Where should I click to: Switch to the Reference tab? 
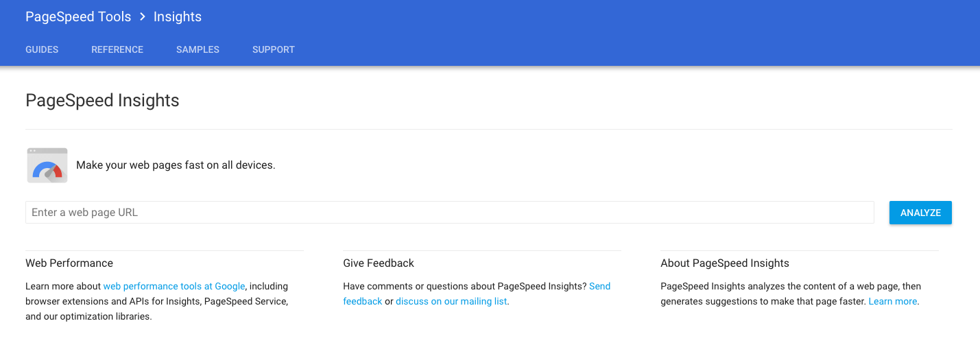(x=117, y=49)
